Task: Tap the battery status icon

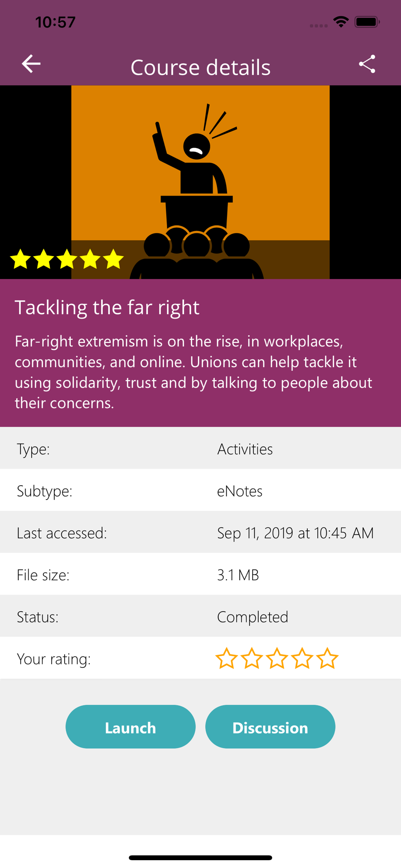Action: click(x=367, y=22)
